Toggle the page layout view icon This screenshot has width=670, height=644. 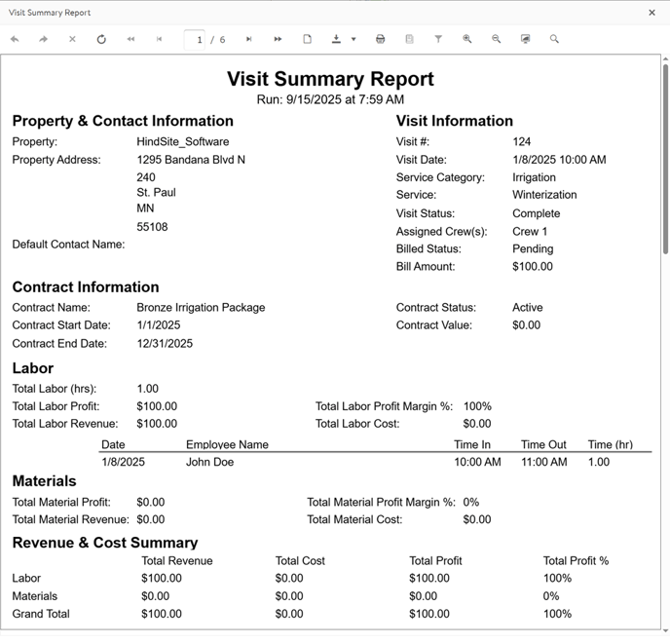(307, 40)
